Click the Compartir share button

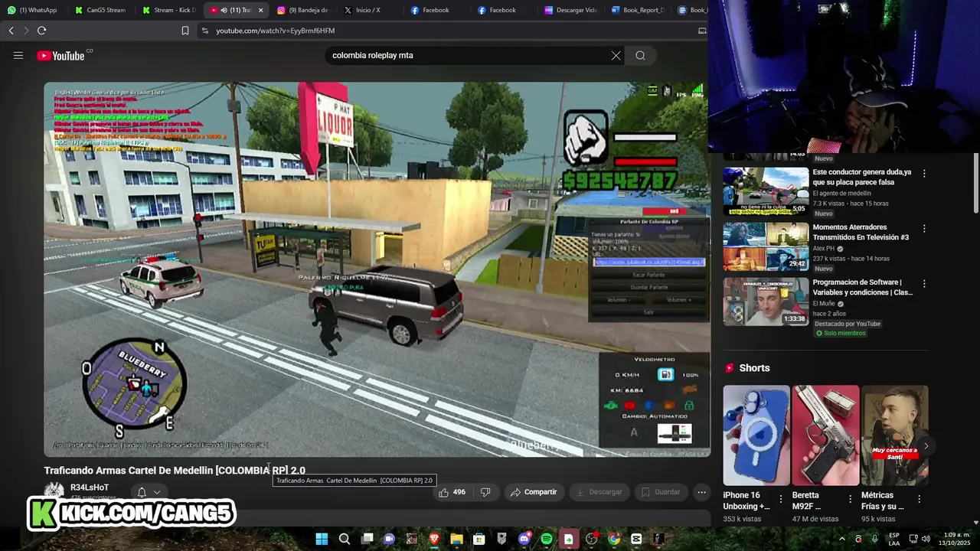click(534, 492)
